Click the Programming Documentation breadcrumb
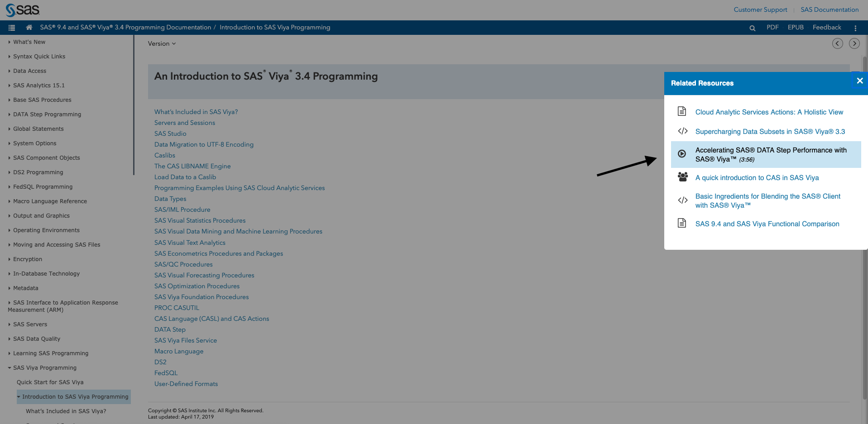868x424 pixels. (x=125, y=27)
